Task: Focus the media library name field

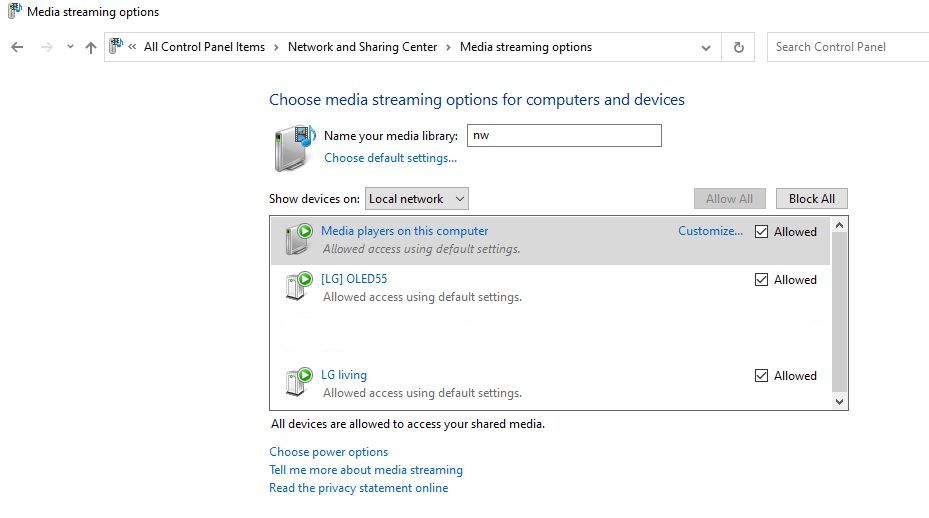Action: coord(564,136)
